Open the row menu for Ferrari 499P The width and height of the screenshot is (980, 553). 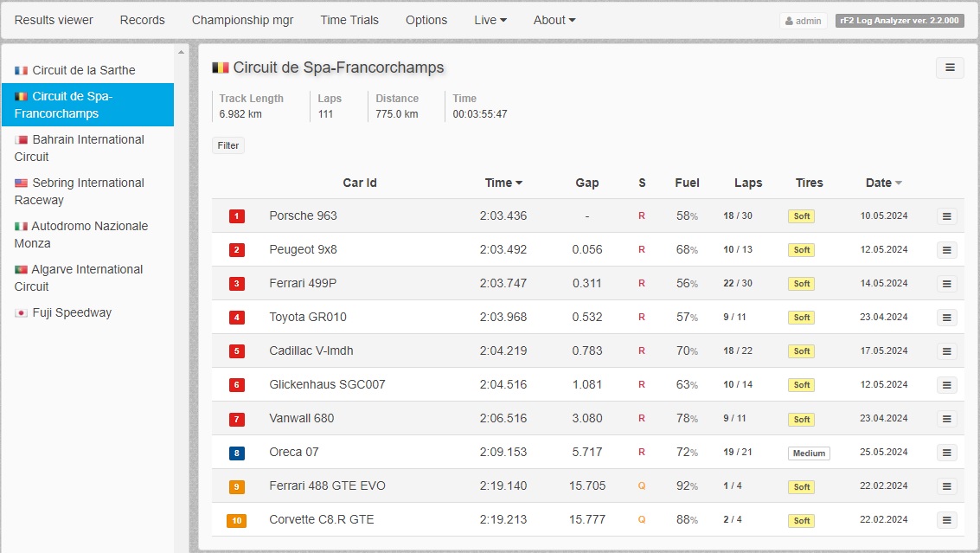click(947, 284)
